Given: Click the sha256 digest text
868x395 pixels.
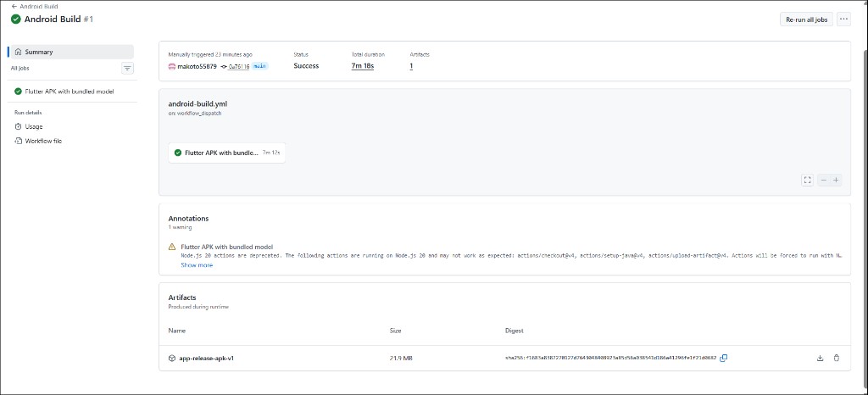Looking at the screenshot, I should [x=610, y=359].
